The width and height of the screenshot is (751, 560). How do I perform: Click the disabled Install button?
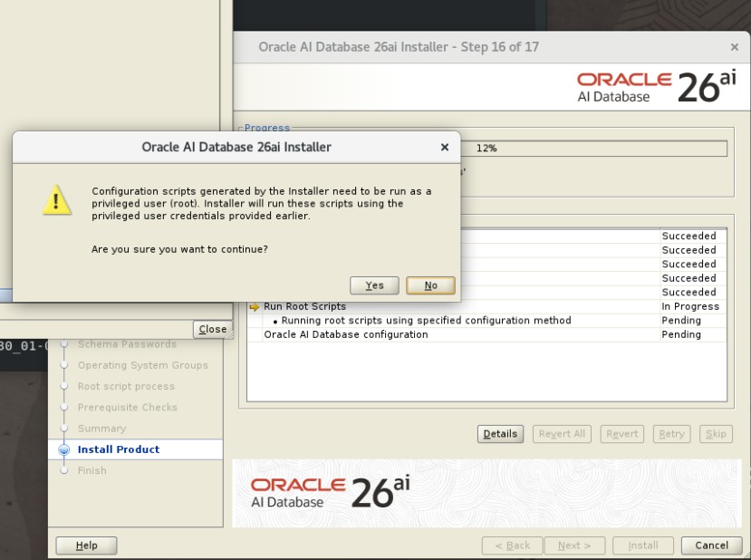pyautogui.click(x=643, y=546)
